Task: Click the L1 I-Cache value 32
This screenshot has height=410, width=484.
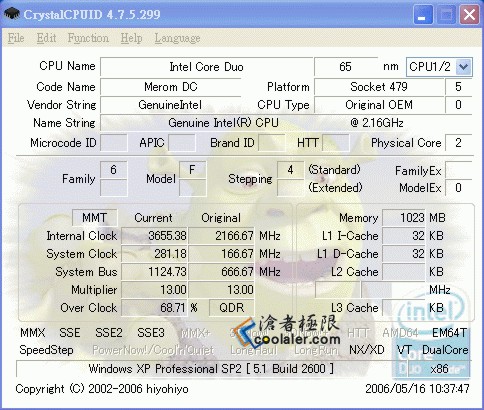Action: click(x=404, y=236)
